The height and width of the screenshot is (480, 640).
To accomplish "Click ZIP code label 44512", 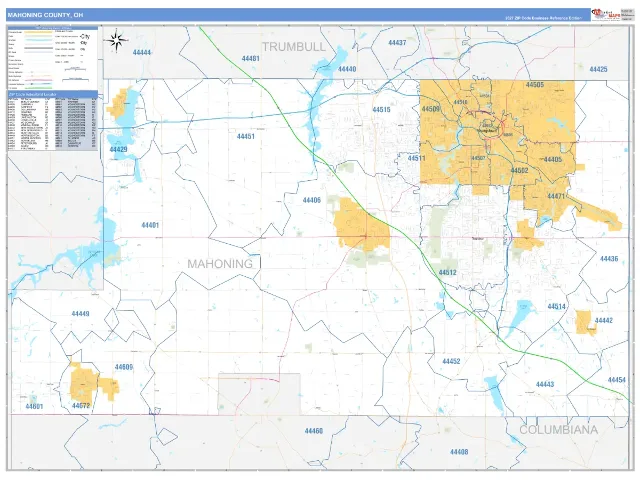I will point(447,273).
